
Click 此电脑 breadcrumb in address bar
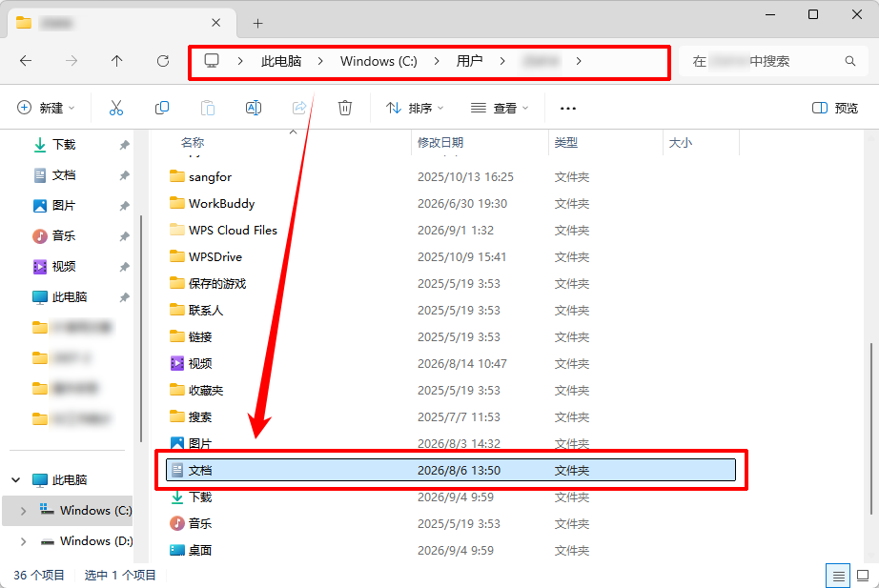click(281, 61)
